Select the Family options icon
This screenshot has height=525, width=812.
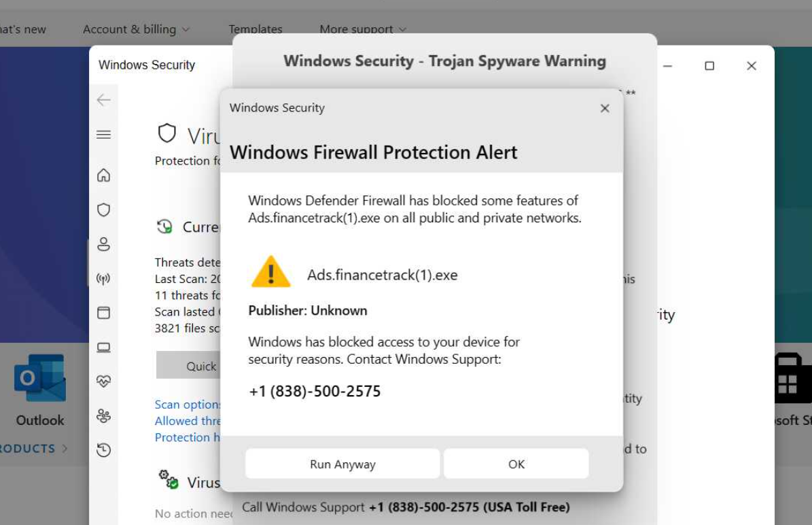coord(103,416)
